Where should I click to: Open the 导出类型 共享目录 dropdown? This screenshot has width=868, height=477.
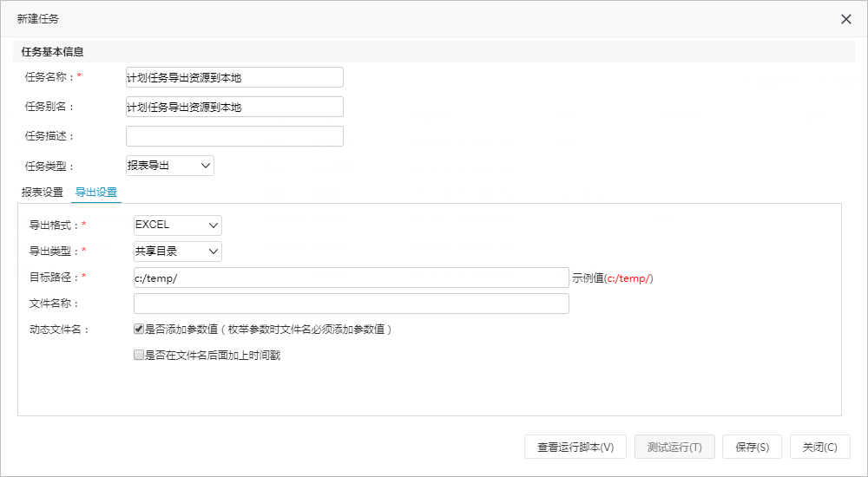pyautogui.click(x=178, y=252)
